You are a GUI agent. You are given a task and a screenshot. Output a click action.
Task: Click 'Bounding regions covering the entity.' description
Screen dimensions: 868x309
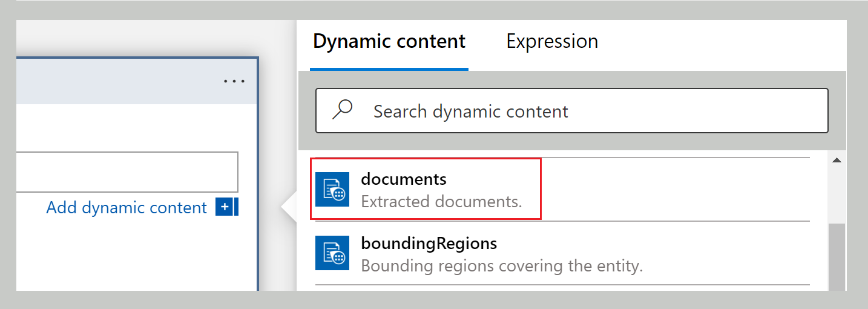(501, 265)
